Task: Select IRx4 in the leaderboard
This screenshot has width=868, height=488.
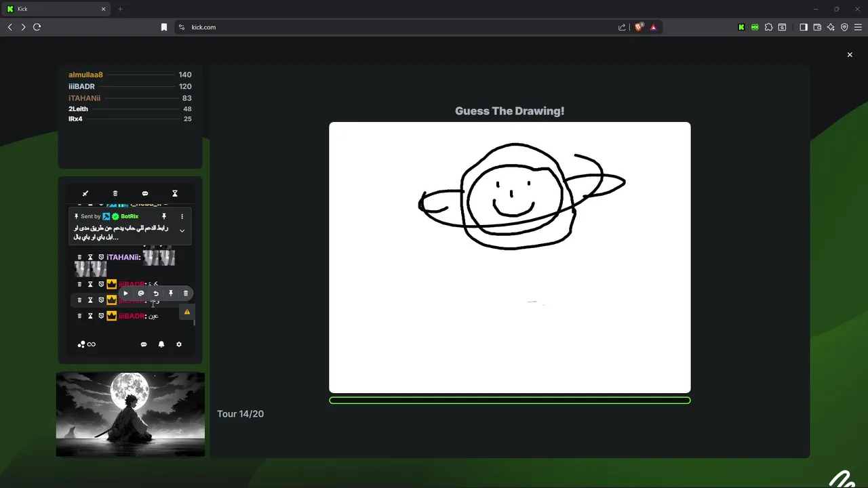Action: (x=75, y=119)
